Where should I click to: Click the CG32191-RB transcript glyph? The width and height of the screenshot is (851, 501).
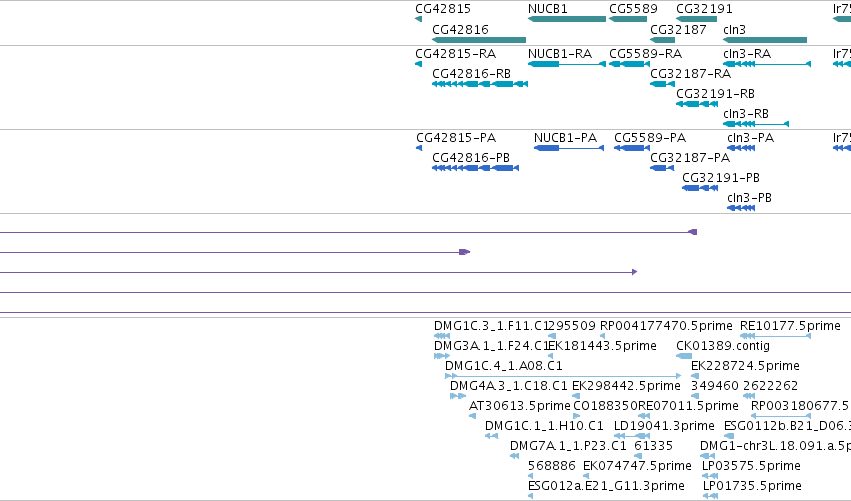click(697, 104)
